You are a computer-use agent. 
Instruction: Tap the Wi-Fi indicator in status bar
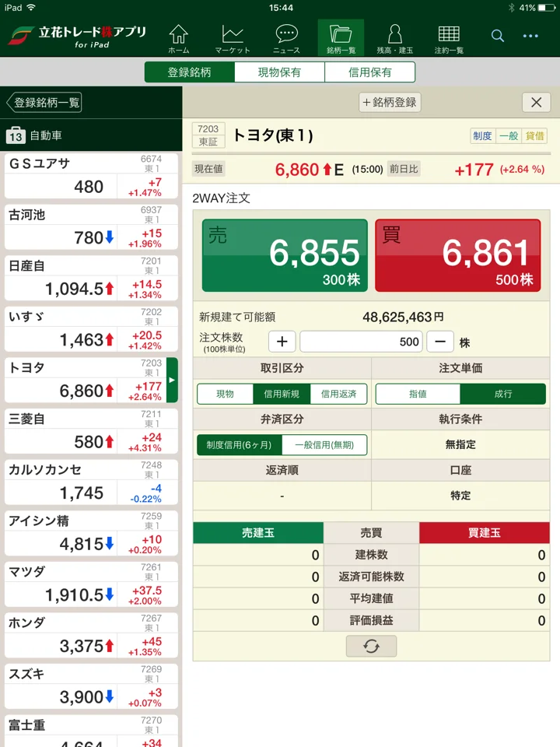click(31, 8)
